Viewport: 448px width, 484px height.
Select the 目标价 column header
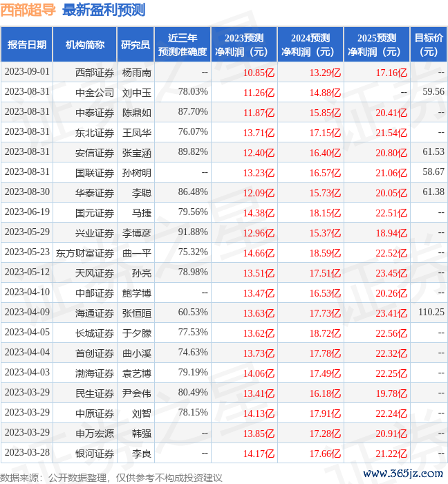click(x=429, y=44)
